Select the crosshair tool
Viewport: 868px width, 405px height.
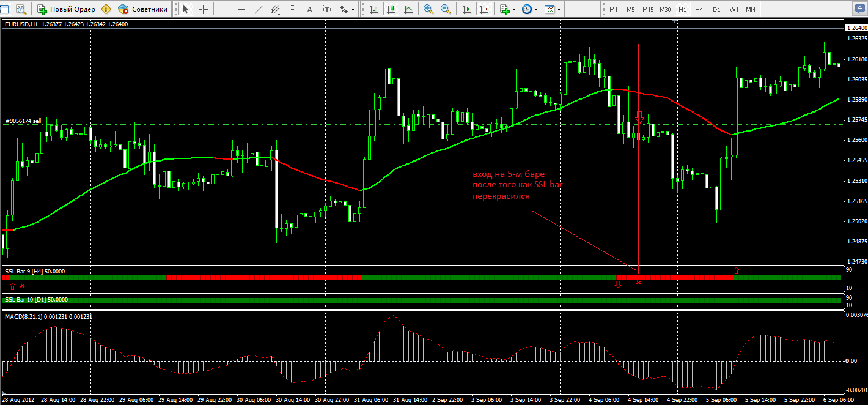[203, 9]
